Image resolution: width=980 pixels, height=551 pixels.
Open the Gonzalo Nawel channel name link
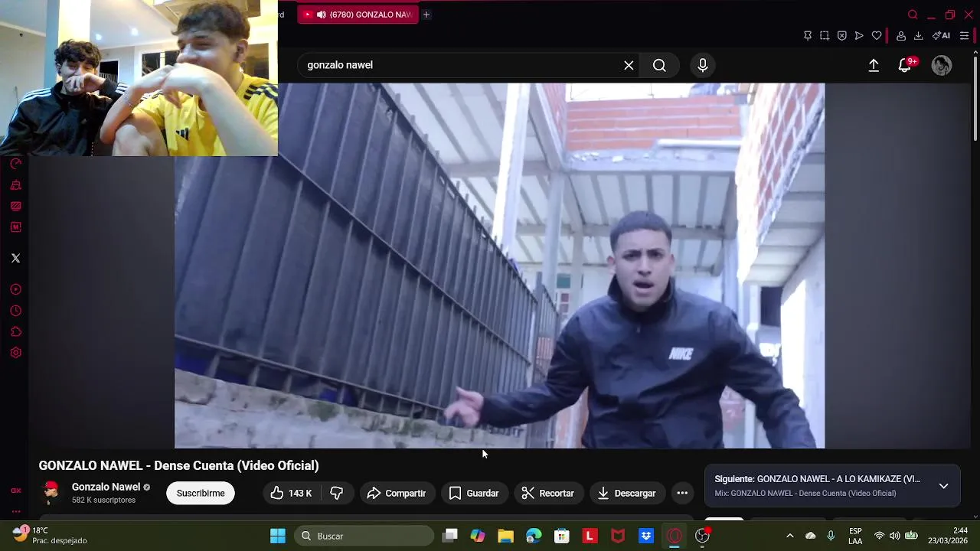[106, 487]
